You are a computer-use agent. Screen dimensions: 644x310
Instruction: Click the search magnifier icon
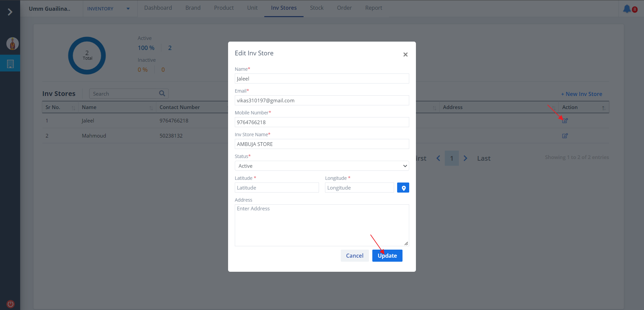click(x=162, y=94)
